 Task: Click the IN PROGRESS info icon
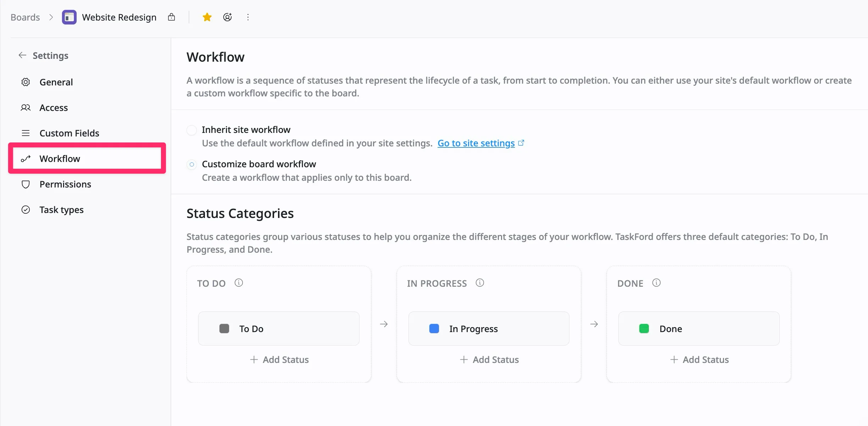point(480,283)
